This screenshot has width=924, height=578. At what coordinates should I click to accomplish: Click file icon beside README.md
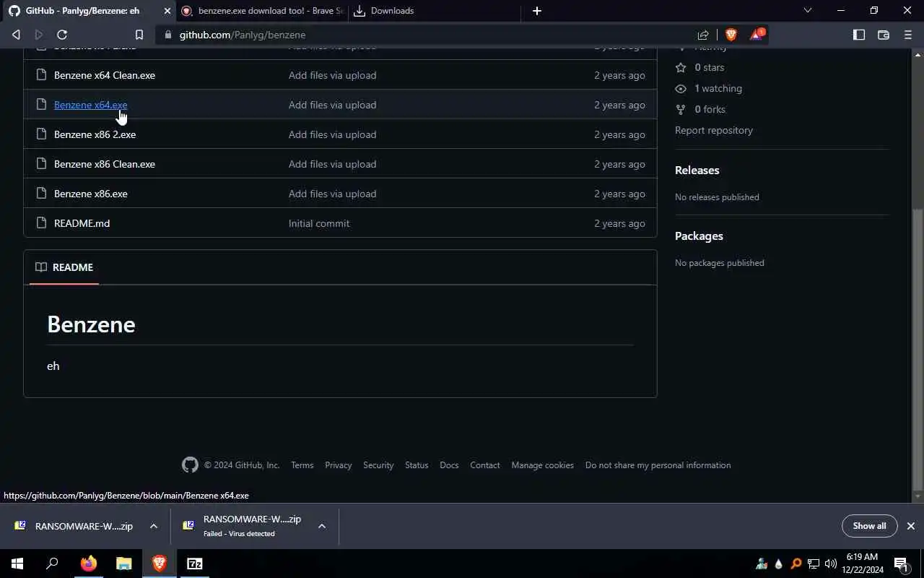[41, 223]
